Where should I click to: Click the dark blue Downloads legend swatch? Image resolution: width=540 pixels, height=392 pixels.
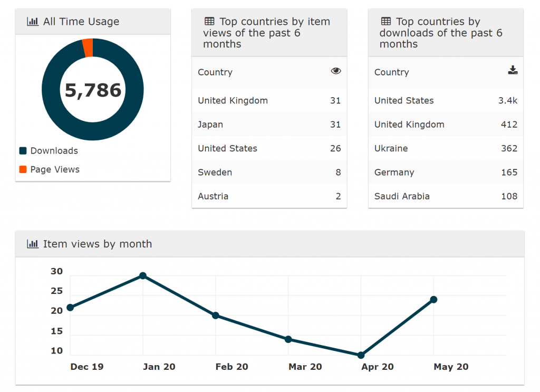coord(23,151)
